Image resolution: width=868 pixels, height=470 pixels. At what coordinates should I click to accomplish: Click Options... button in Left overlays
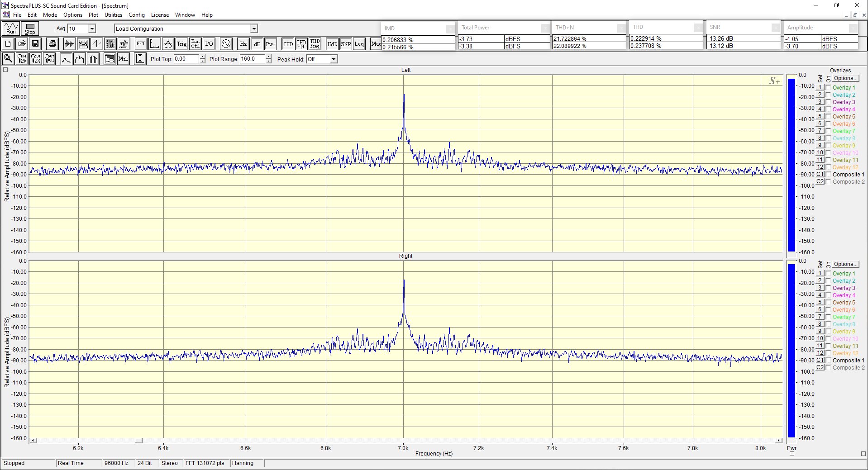coord(846,78)
